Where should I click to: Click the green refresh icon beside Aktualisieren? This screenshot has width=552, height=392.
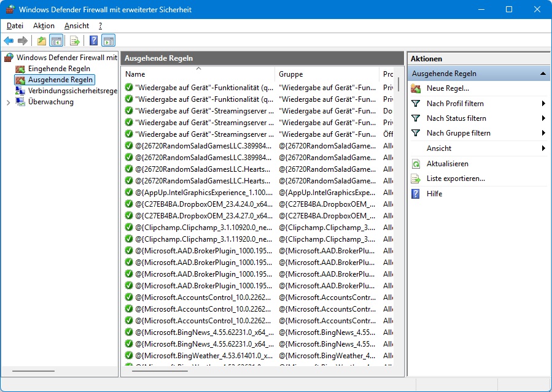point(416,164)
